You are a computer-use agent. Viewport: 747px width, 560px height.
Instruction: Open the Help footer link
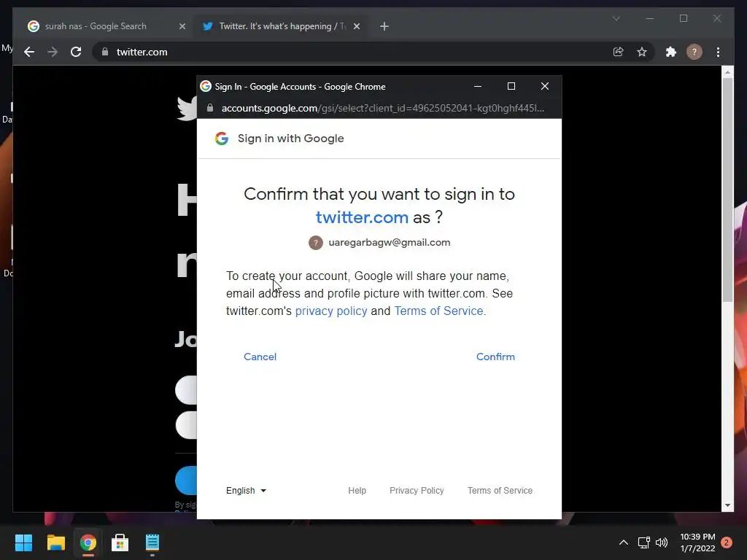pos(357,491)
